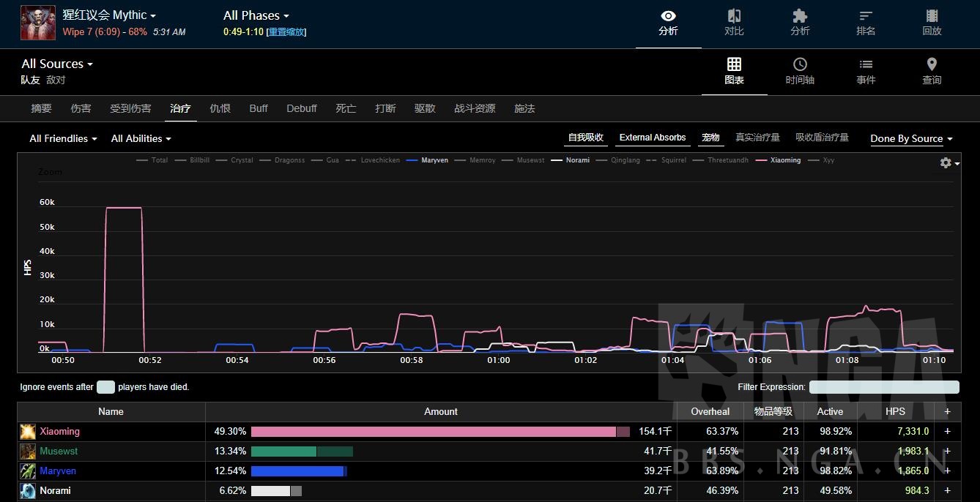Expand Musewst row with plus icon
The image size is (980, 502).
click(x=947, y=452)
